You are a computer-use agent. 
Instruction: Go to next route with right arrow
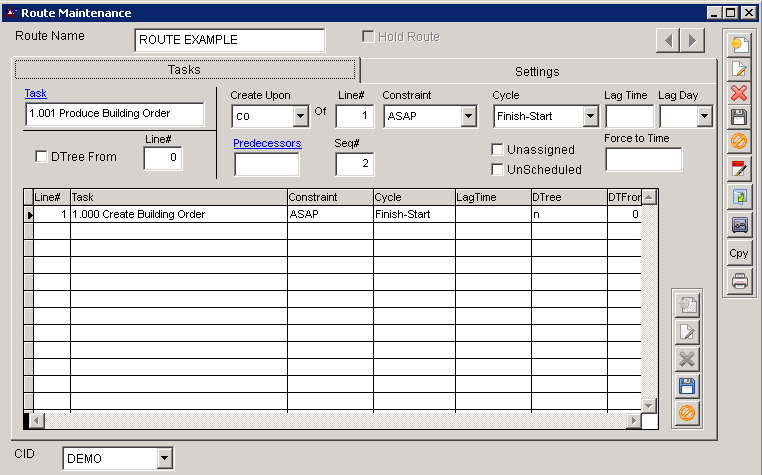click(692, 40)
